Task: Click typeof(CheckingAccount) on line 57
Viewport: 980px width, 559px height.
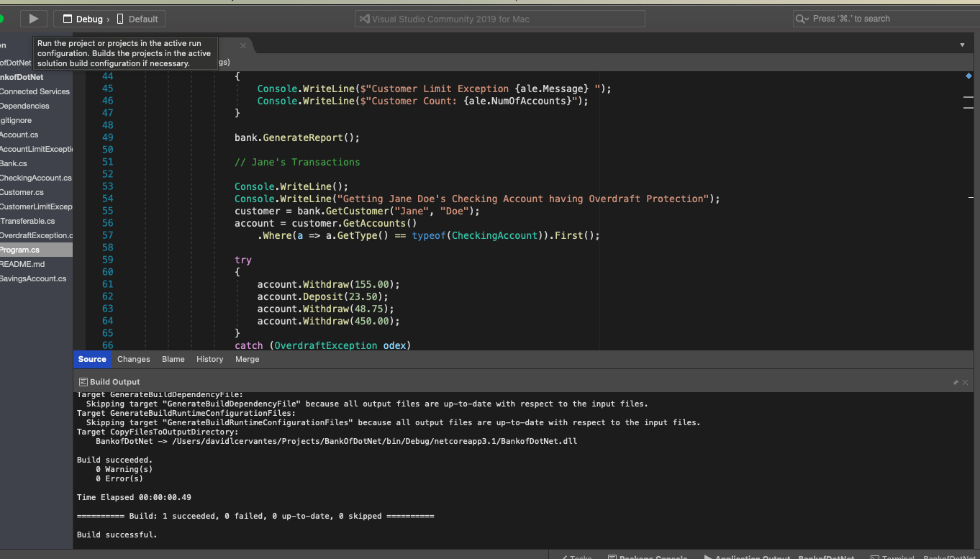Action: (x=478, y=235)
